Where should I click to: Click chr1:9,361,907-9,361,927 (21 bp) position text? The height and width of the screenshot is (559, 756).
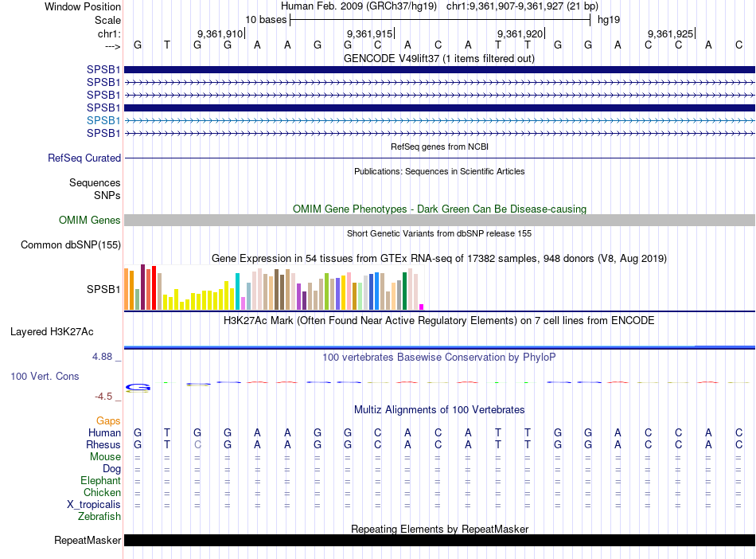click(522, 6)
